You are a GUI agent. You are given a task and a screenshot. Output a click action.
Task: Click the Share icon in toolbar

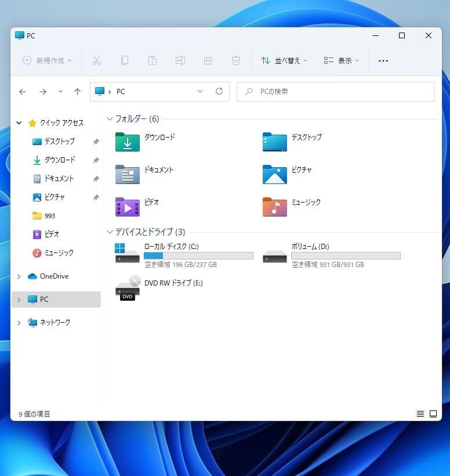pyautogui.click(x=208, y=60)
